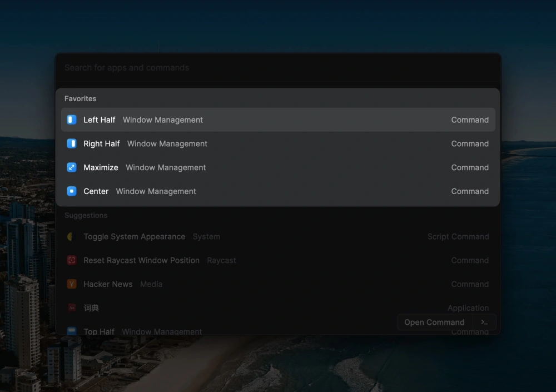Screen dimensions: 556x392
Task: Choose the Maximize favorite entry
Action: pos(278,167)
